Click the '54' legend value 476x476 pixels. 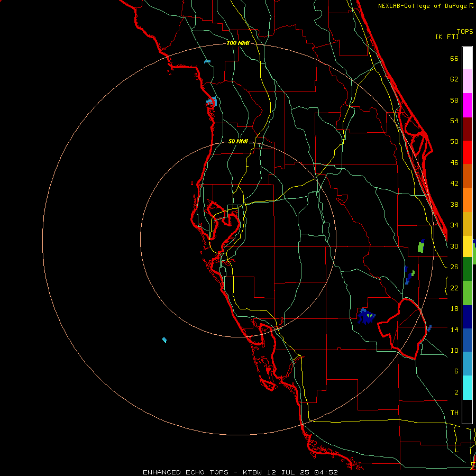click(454, 121)
